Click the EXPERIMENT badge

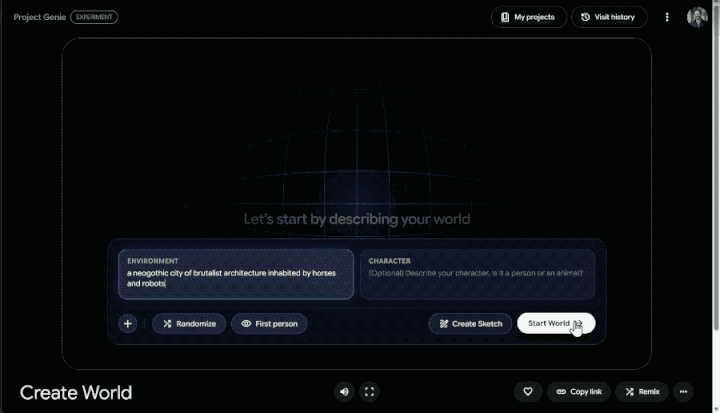(94, 17)
